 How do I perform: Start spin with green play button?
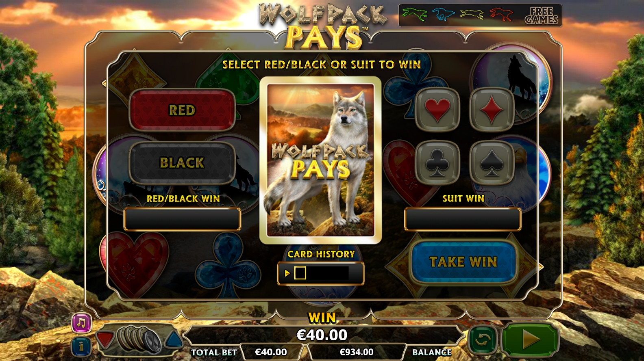point(529,339)
